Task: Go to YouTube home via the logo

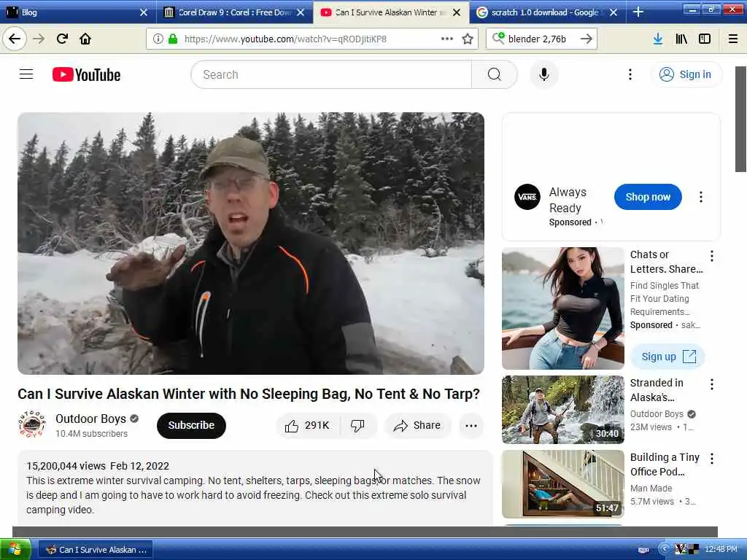Action: coord(87,75)
